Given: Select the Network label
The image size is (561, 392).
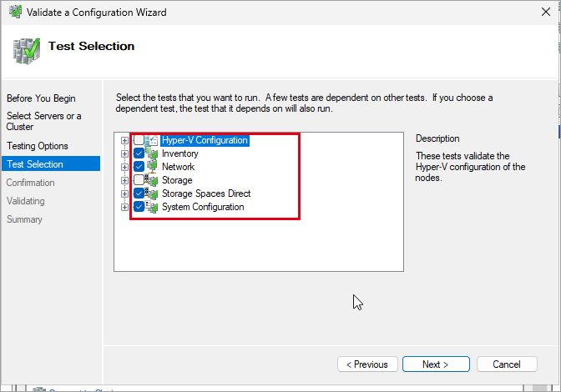Looking at the screenshot, I should pyautogui.click(x=178, y=167).
